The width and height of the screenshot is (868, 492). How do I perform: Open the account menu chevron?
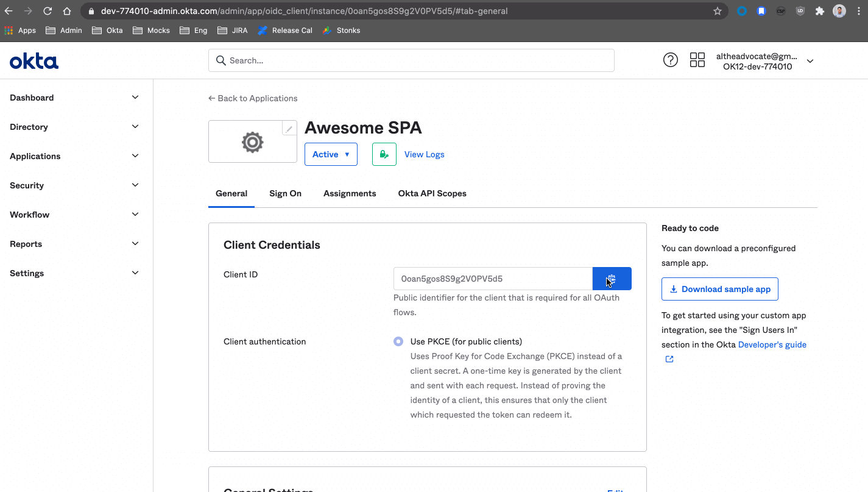(810, 61)
